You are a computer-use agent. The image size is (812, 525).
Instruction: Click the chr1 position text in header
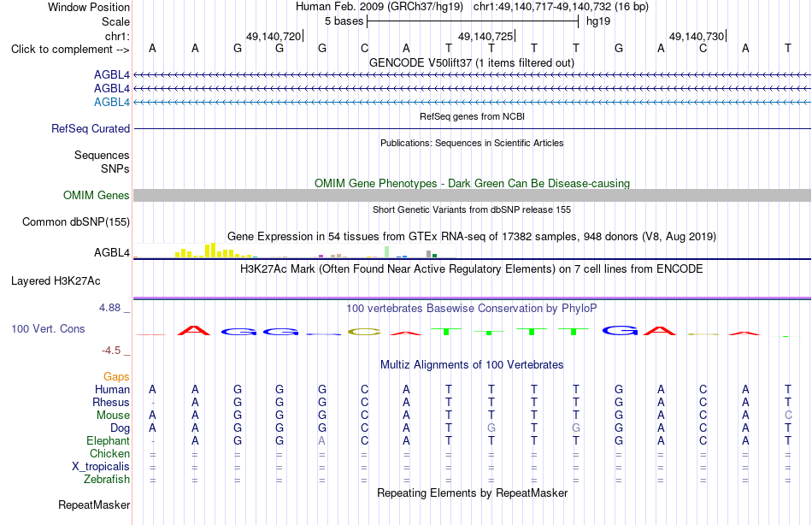[561, 7]
